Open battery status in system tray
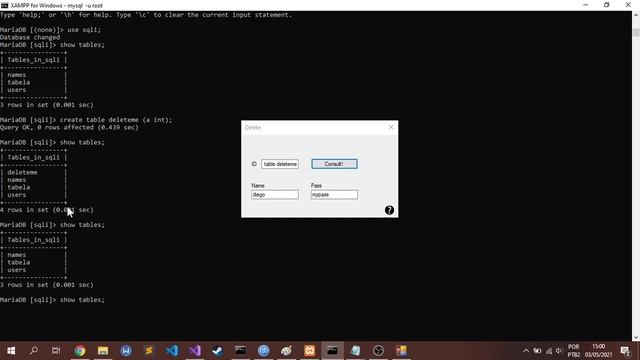The width and height of the screenshot is (640, 360). 537,351
